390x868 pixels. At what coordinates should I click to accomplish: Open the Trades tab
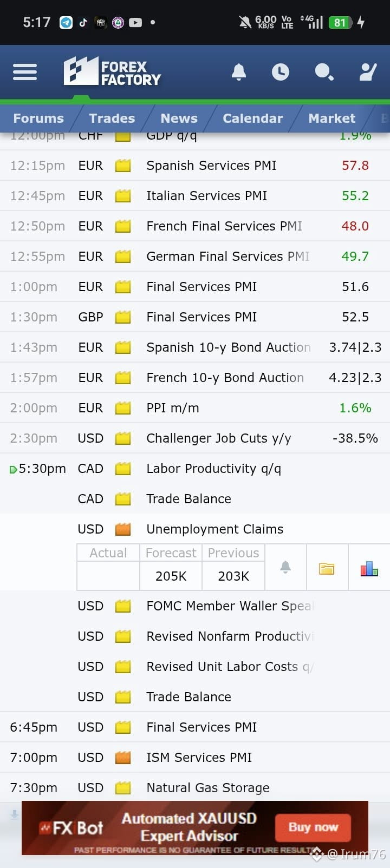(112, 119)
